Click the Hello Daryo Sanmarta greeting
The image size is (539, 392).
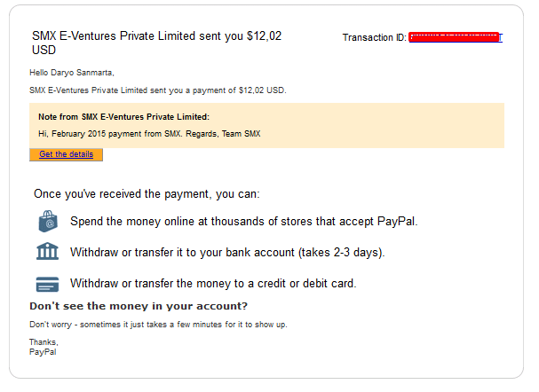coord(72,73)
